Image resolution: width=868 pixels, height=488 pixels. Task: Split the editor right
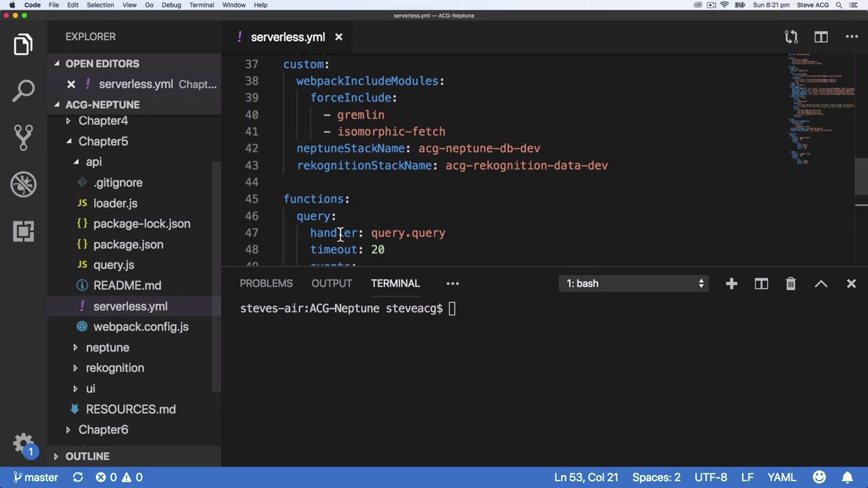[821, 37]
